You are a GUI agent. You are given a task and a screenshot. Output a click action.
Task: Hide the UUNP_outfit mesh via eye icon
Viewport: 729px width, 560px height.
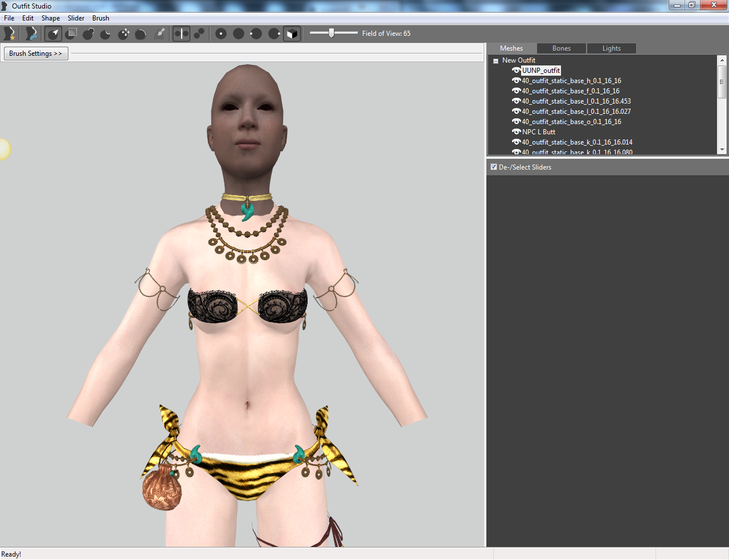(x=516, y=71)
